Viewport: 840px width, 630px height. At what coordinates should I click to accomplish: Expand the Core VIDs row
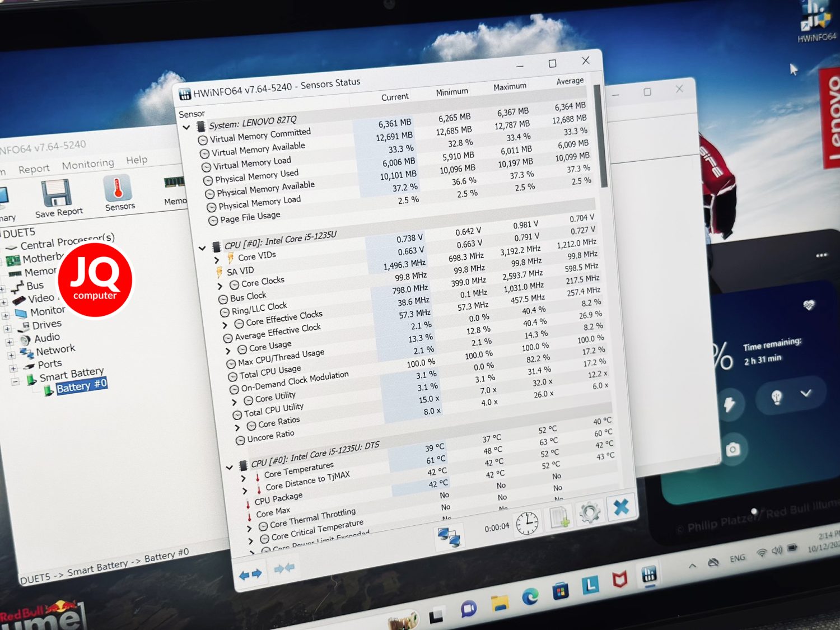[x=217, y=260]
